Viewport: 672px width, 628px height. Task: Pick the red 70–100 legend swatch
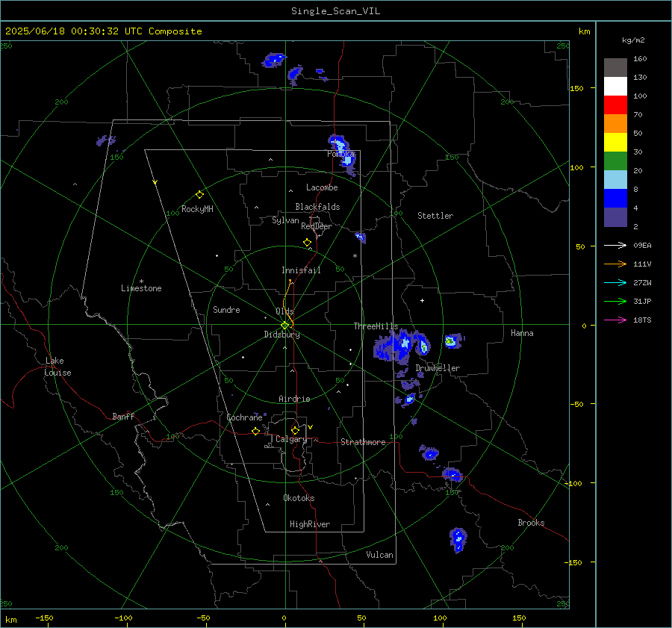tap(615, 105)
